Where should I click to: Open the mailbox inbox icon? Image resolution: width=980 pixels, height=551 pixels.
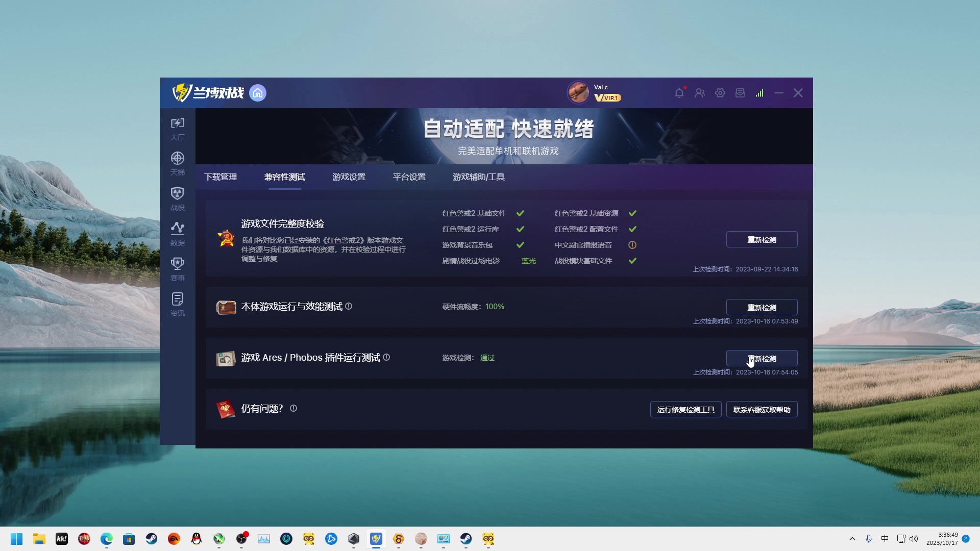tap(740, 93)
